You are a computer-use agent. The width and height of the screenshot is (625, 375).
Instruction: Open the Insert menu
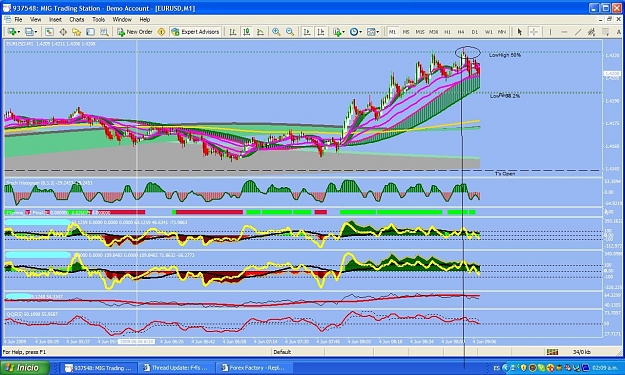click(55, 20)
